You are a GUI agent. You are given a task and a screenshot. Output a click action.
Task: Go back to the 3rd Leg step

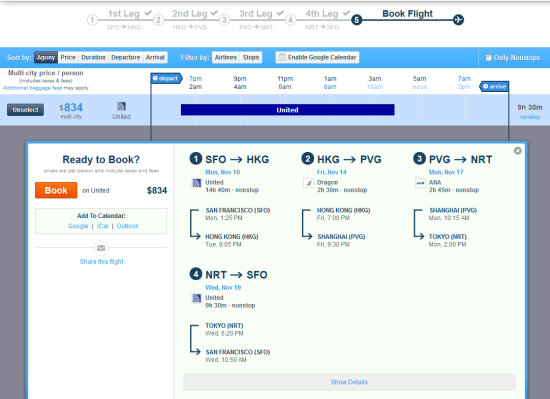(x=256, y=14)
